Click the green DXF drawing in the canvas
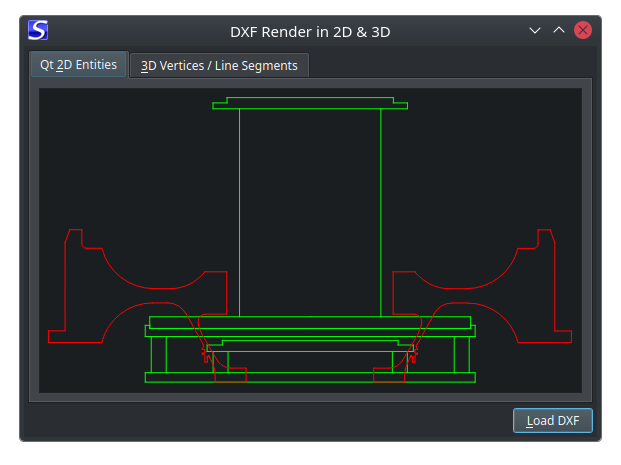 click(x=310, y=240)
